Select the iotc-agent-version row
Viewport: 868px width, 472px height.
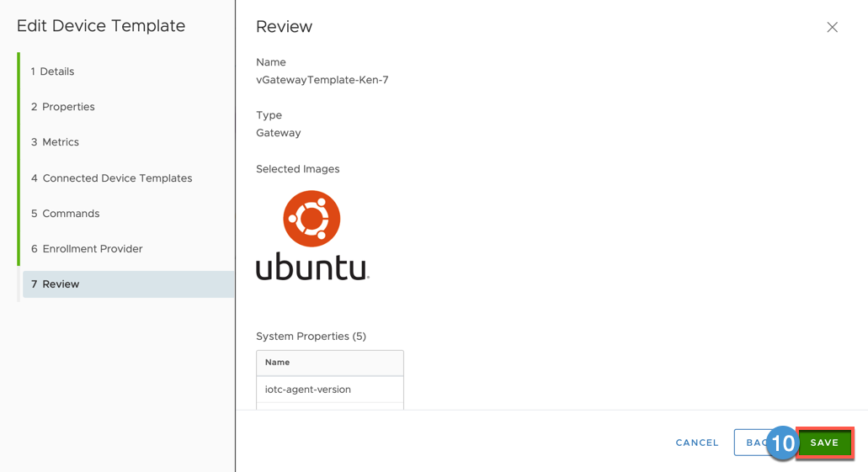click(x=330, y=390)
